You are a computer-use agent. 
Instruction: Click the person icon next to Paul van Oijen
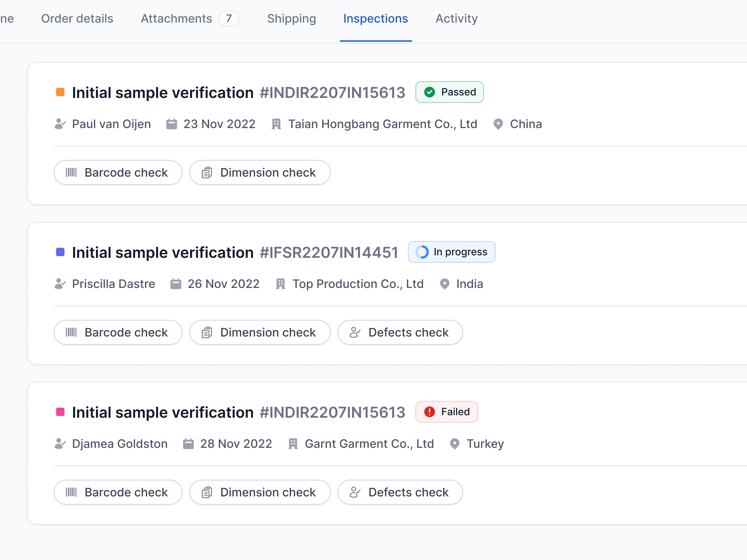tap(60, 124)
